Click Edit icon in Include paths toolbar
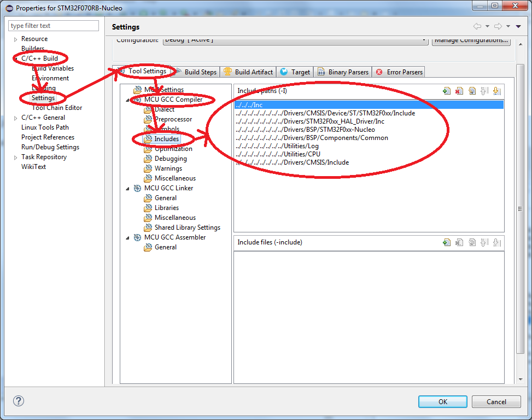This screenshot has width=532, height=420. (x=472, y=91)
